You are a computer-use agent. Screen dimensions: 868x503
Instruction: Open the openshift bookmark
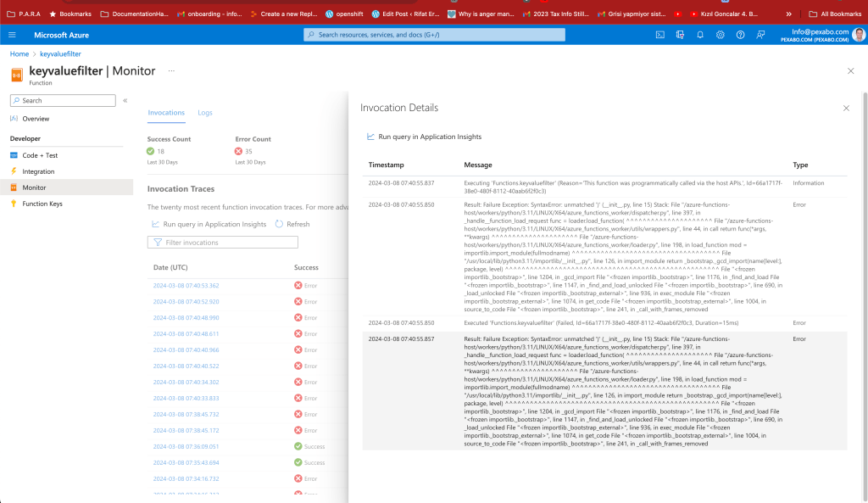344,14
